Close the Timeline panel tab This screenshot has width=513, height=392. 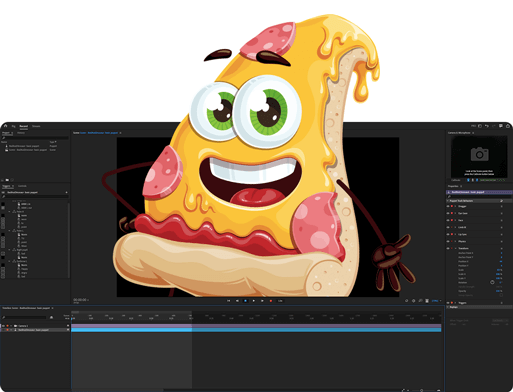52,308
